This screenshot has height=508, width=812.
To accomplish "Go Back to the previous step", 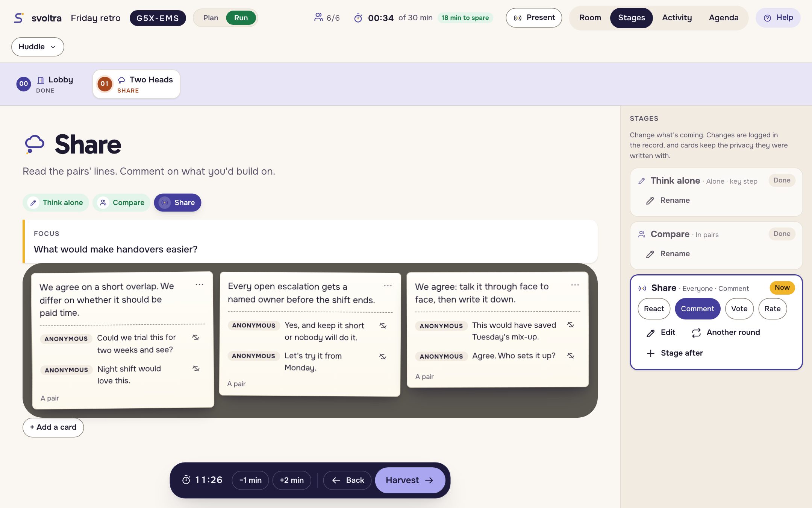I will [347, 480].
